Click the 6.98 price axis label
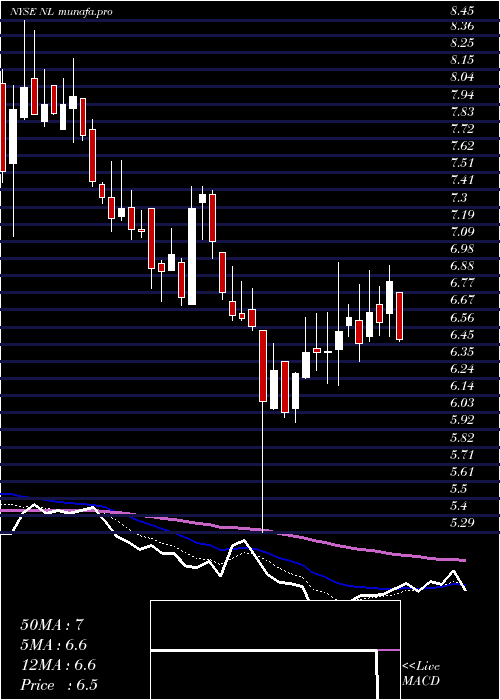Screen dimensions: 500x700 [x=462, y=249]
